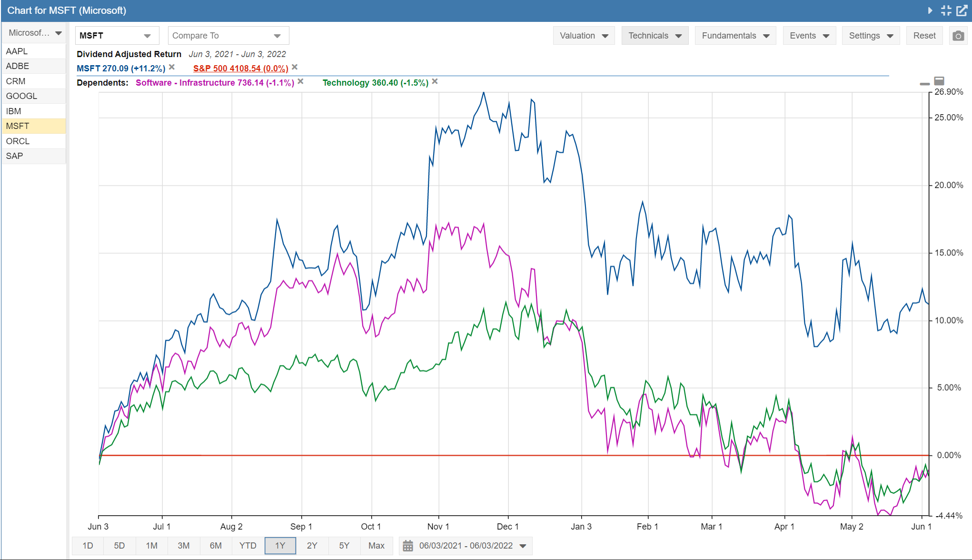Screen dimensions: 972x560
Task: Open the calendar date picker icon
Action: click(x=408, y=546)
